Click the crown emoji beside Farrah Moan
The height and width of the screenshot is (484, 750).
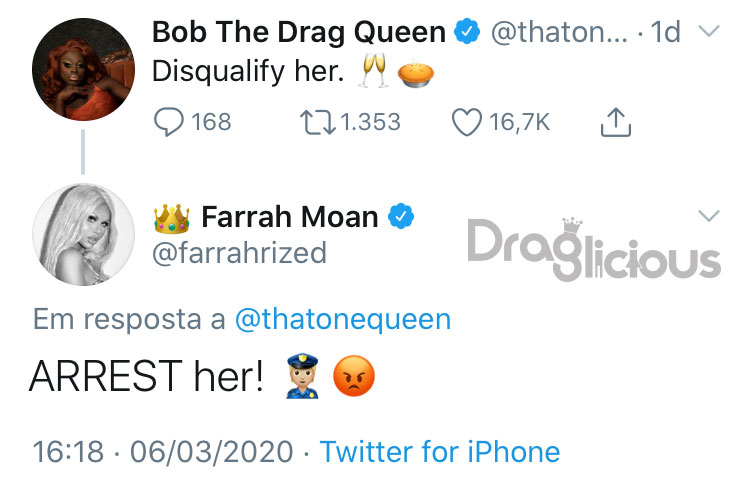[172, 218]
